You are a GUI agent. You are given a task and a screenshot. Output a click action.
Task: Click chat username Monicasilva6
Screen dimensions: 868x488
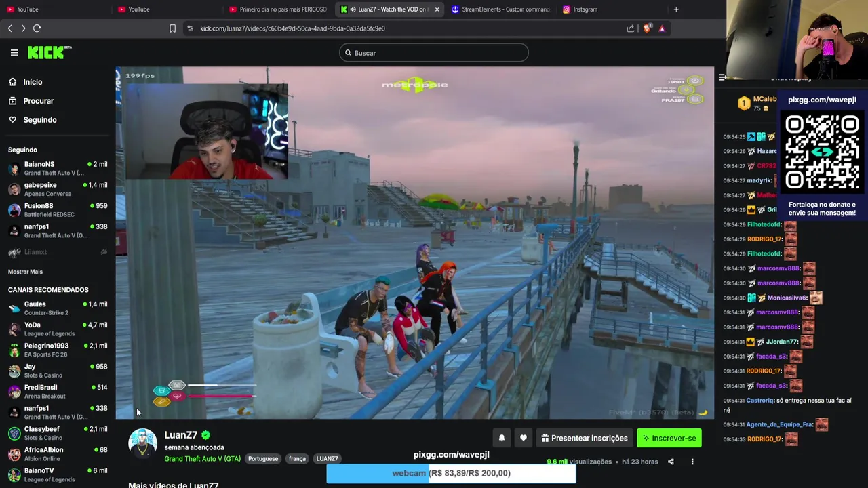point(787,298)
